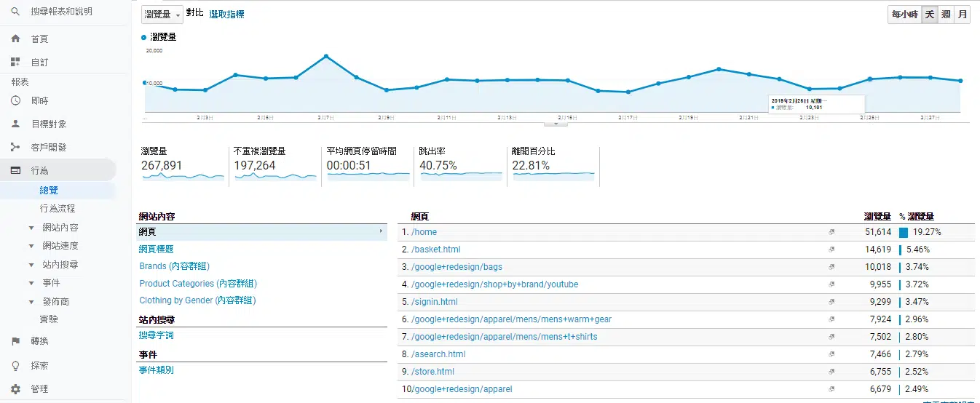Open /google+redesign/bags external link icon

[x=831, y=267]
